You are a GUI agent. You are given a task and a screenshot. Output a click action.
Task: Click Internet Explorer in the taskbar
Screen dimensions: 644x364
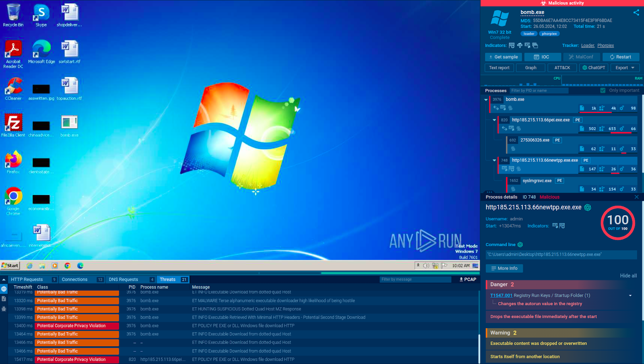pos(29,265)
